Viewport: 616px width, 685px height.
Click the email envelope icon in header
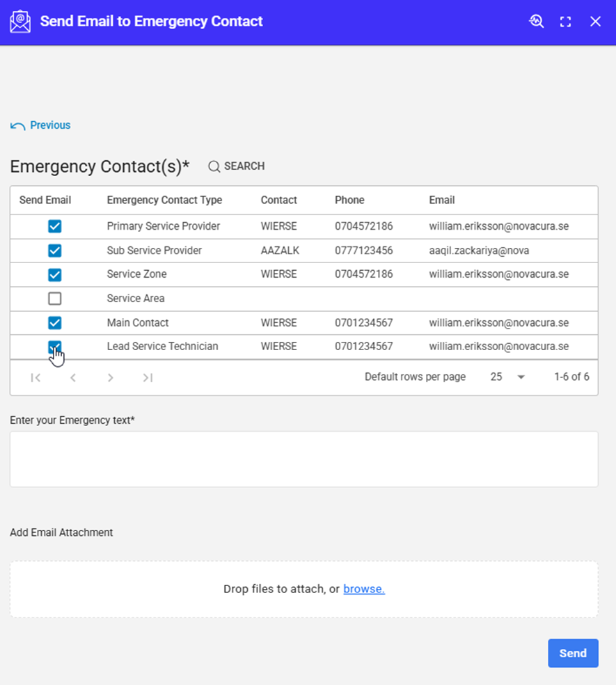[20, 22]
